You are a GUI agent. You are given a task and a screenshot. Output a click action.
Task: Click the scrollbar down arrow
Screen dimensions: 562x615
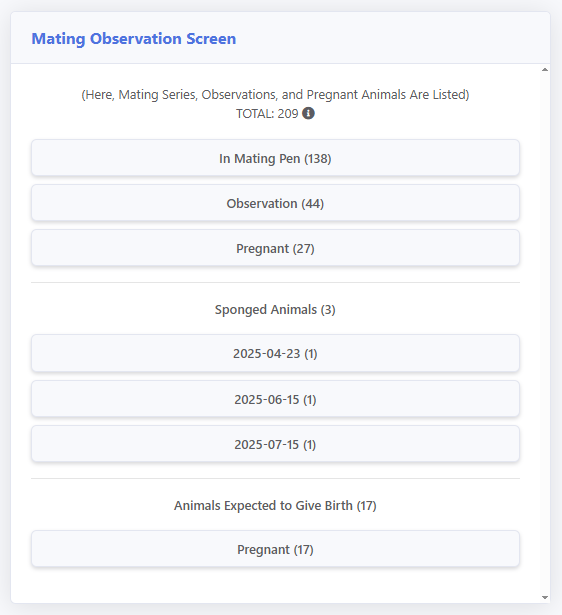point(545,597)
